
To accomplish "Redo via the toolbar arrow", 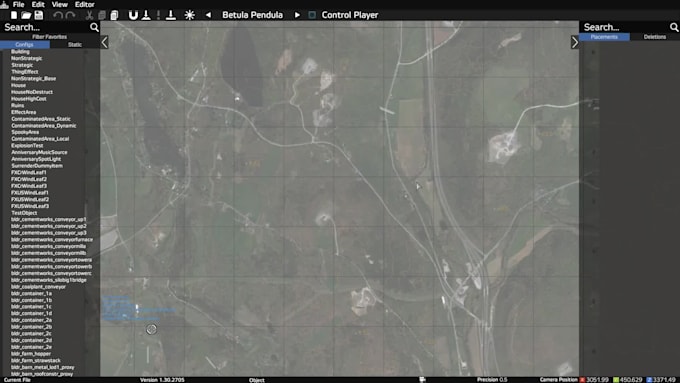I will pos(70,15).
